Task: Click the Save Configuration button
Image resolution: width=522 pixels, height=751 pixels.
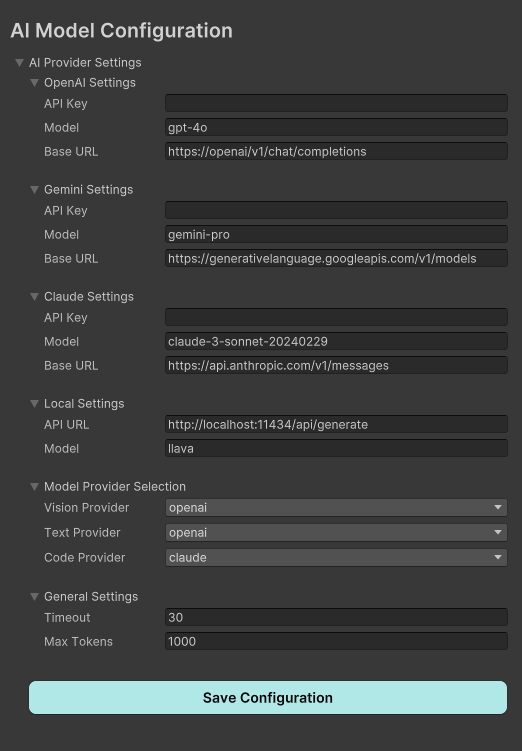Action: pyautogui.click(x=268, y=698)
